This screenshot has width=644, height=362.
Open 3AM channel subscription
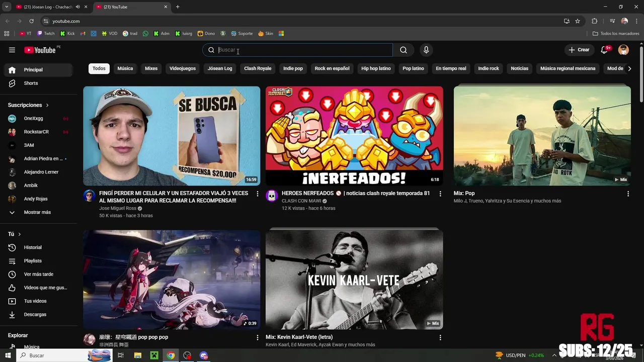coord(38,145)
